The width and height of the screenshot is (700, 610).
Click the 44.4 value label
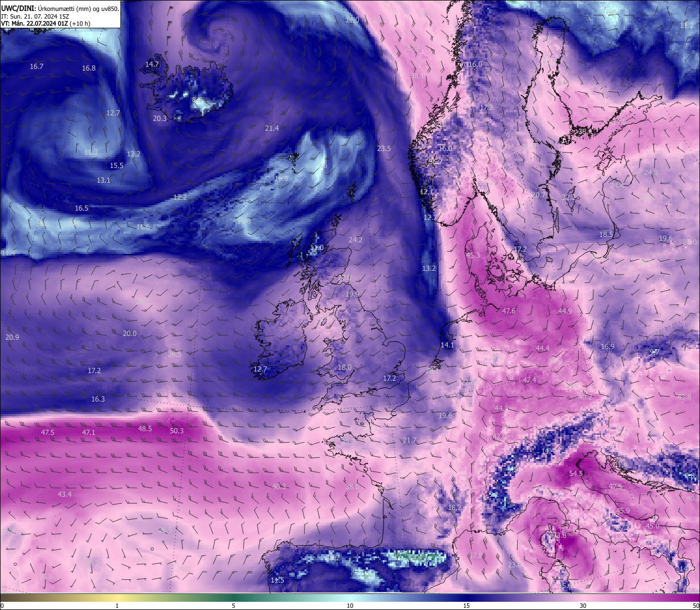click(542, 348)
